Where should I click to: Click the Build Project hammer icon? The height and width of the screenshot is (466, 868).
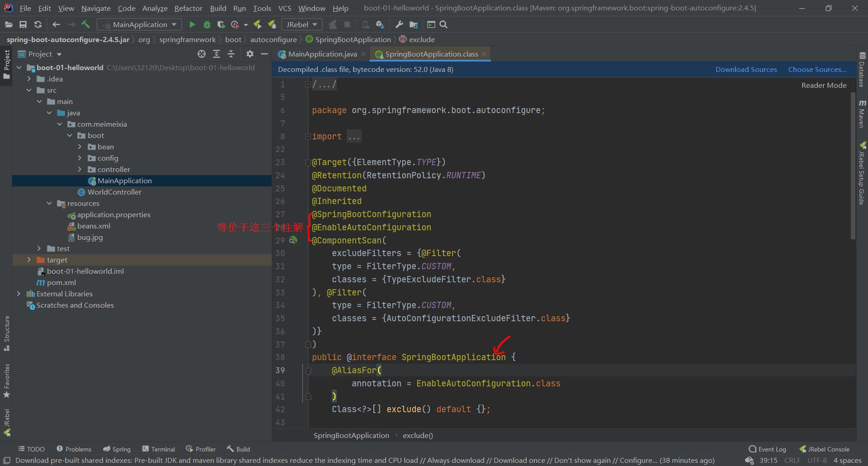pyautogui.click(x=86, y=24)
